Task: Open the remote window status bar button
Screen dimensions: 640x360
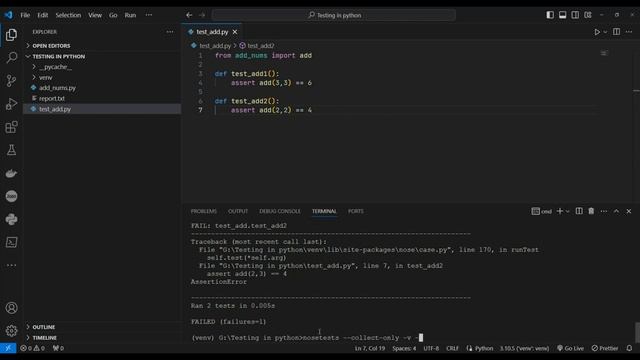Action: (x=8, y=348)
